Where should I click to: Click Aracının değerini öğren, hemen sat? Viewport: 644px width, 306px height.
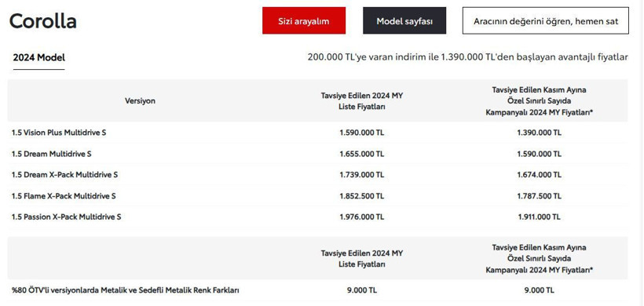545,20
